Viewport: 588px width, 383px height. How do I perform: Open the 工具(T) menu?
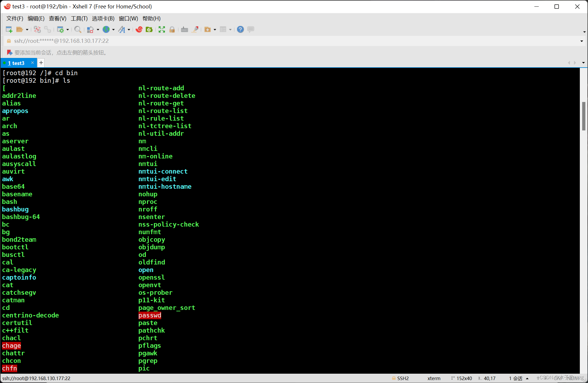point(79,18)
